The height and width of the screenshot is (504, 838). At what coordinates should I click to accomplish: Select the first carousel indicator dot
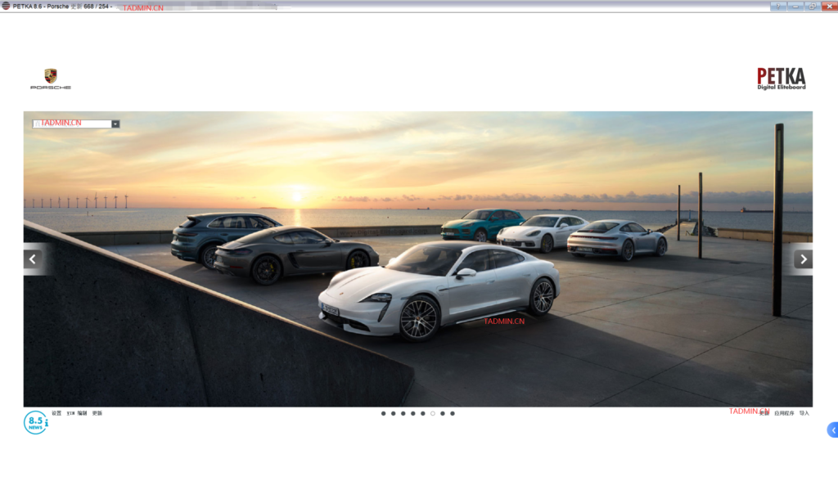pyautogui.click(x=383, y=414)
